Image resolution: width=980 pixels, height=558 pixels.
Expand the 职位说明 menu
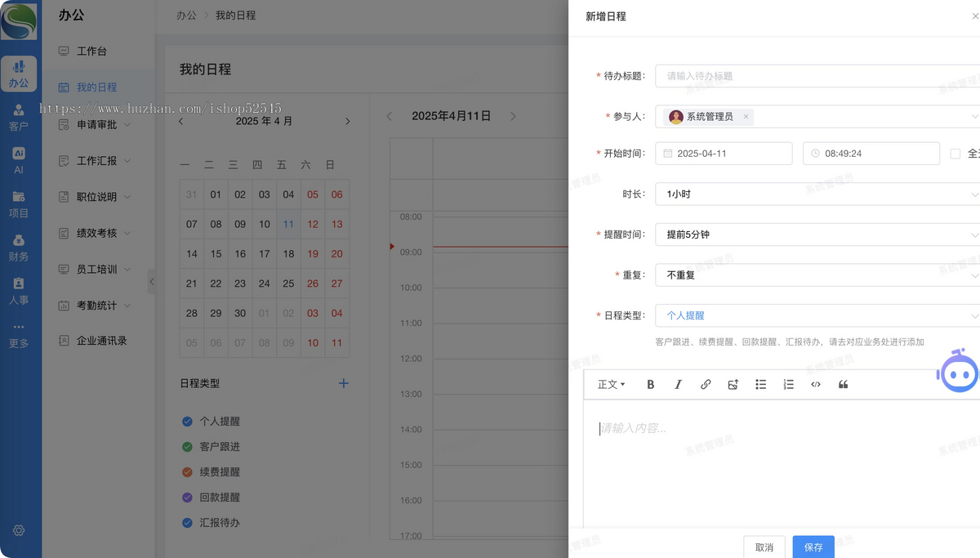98,197
